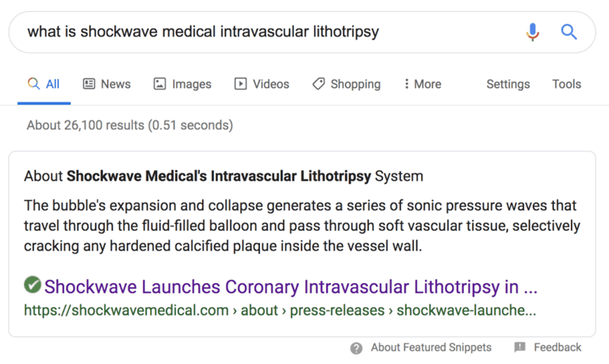The height and width of the screenshot is (364, 609).
Task: Click the Feedback flag icon
Action: (519, 347)
